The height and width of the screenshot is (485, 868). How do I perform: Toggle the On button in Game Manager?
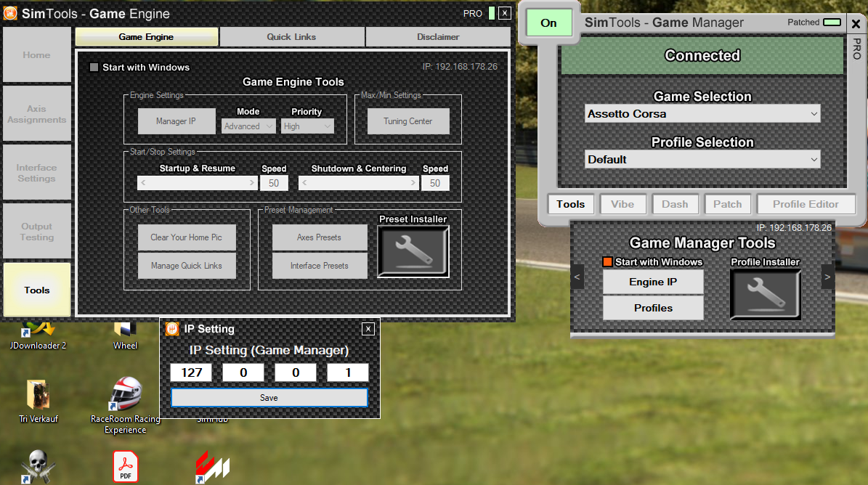(x=548, y=23)
